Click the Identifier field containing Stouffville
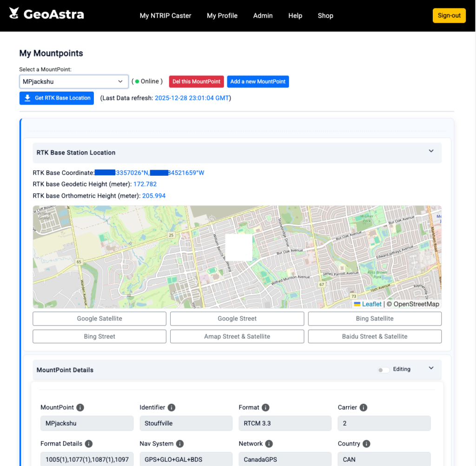Viewport: 476px width, 466px height. [186, 423]
